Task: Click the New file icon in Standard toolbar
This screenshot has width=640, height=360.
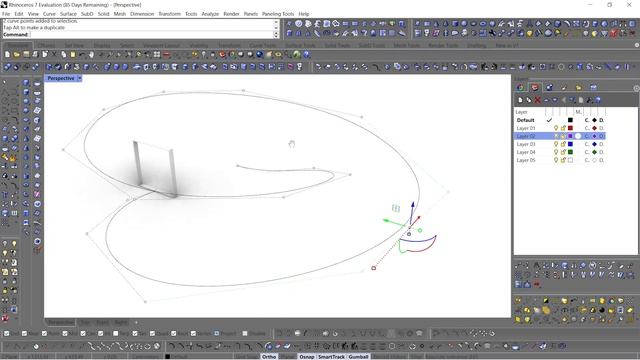Action: point(7,54)
